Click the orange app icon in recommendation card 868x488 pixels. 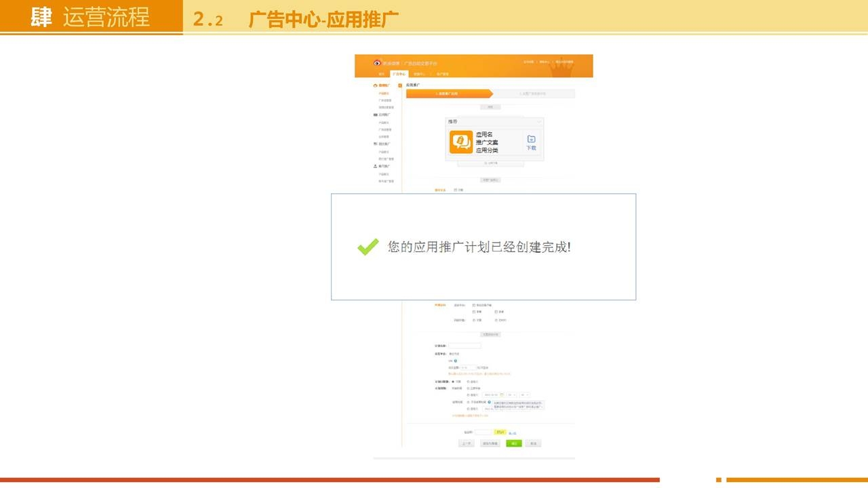click(461, 142)
